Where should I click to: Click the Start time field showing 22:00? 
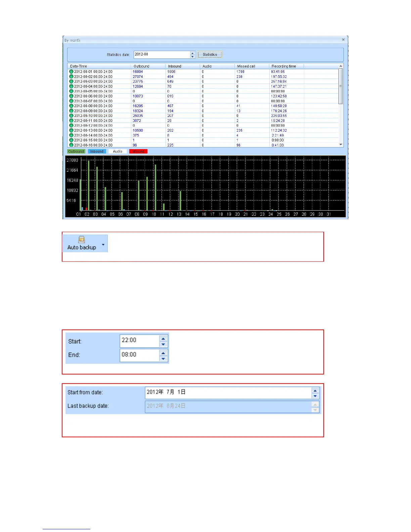(139, 341)
